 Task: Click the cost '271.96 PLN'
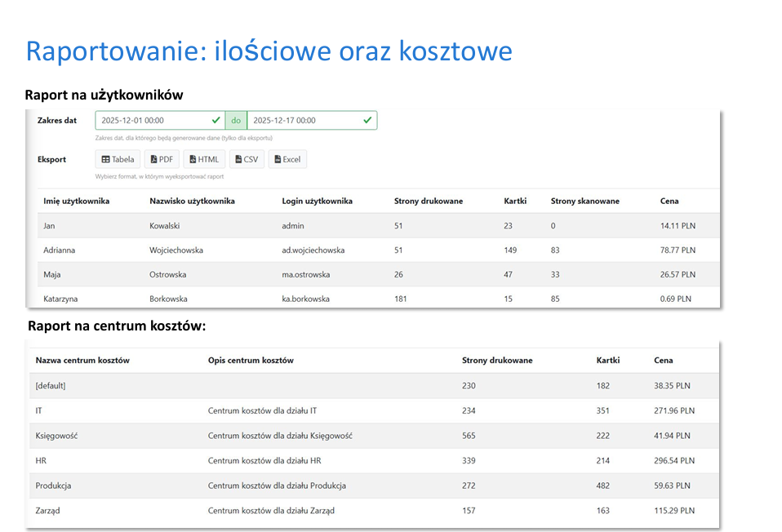[x=674, y=411]
